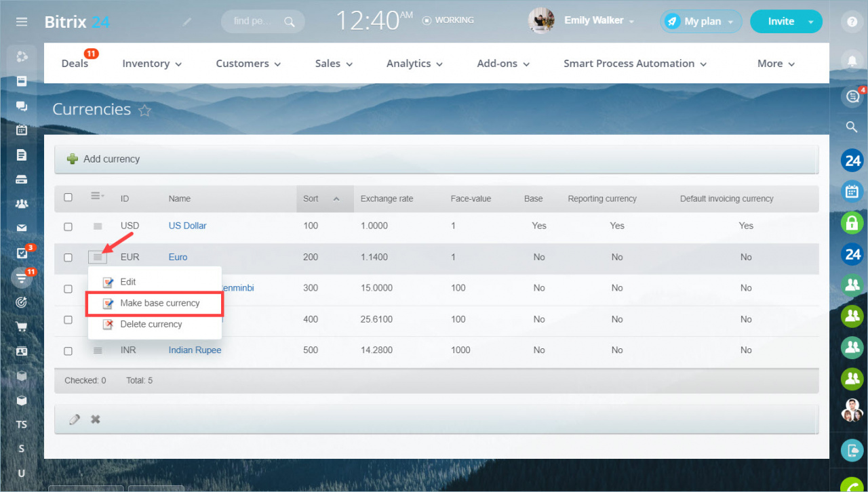Click the green padlock icon

(x=852, y=222)
